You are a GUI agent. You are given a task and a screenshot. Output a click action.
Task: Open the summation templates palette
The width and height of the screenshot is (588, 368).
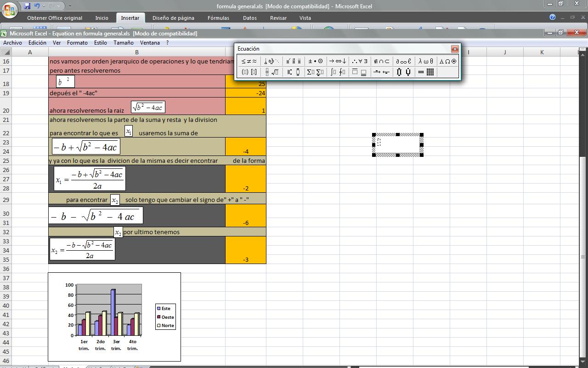(x=316, y=72)
